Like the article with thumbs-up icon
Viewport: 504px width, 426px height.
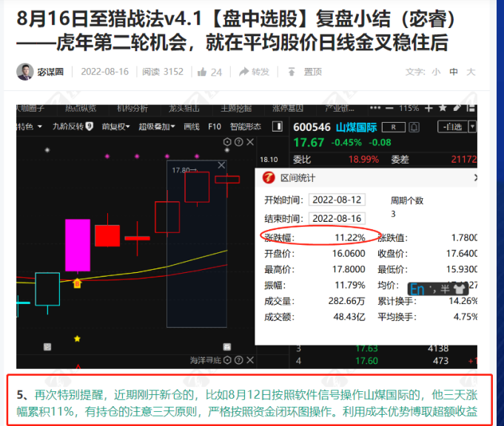point(202,72)
